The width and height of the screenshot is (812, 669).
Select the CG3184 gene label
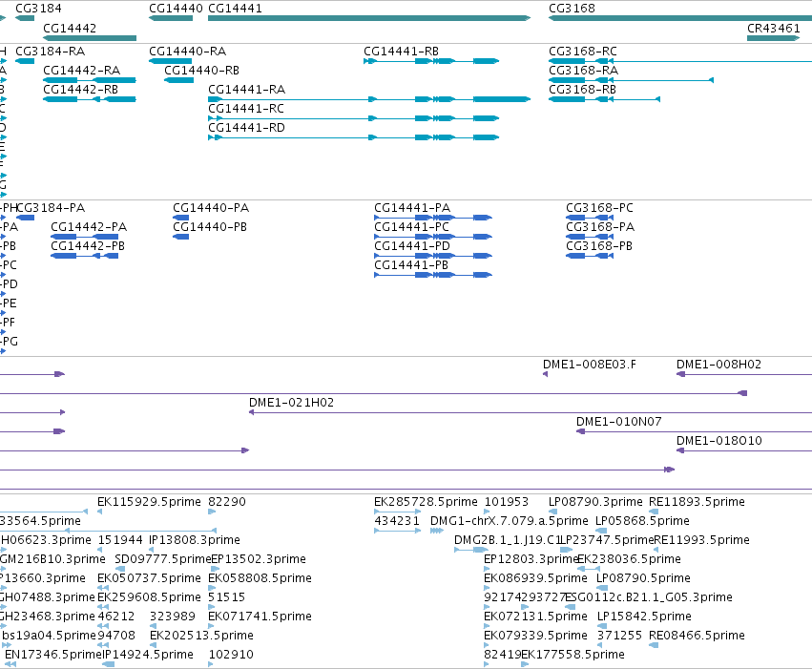[x=38, y=9]
